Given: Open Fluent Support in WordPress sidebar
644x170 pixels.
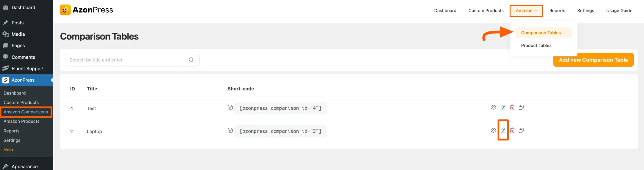Looking at the screenshot, I should (27, 69).
